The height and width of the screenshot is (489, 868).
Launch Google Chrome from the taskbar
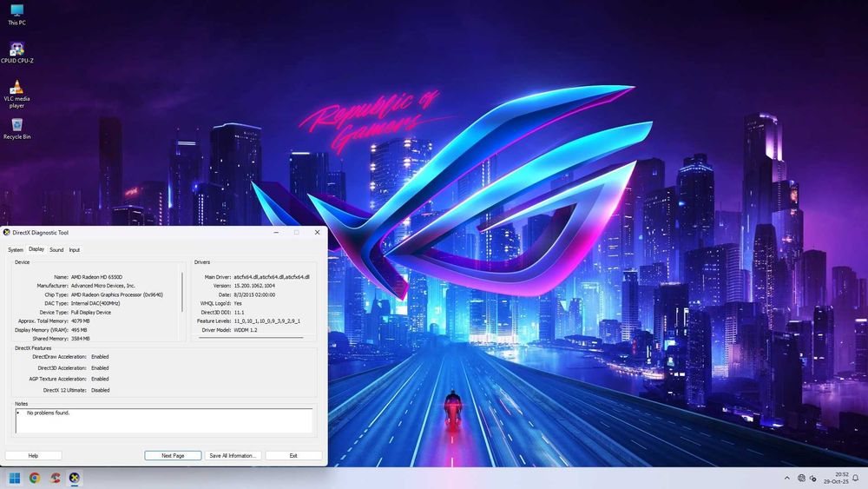35,478
